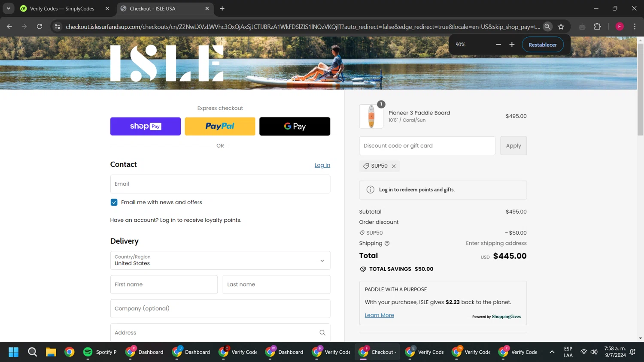Decrease zoom with the minus button

point(498,45)
